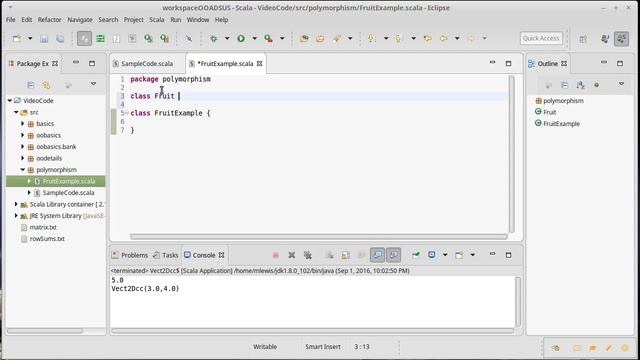The image size is (640, 360).
Task: Click the Open Perspective icon
Action: 583,39
